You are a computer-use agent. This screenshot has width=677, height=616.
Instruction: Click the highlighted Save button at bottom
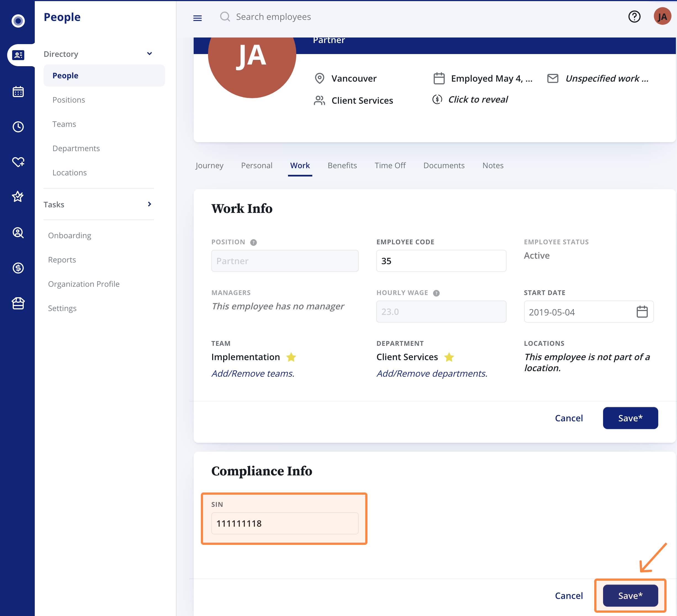(630, 596)
